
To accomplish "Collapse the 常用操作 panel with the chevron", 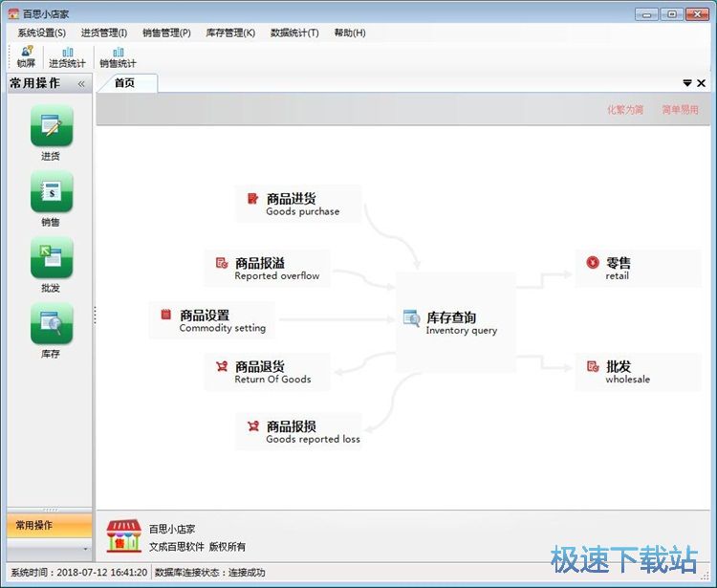I will [x=81, y=84].
